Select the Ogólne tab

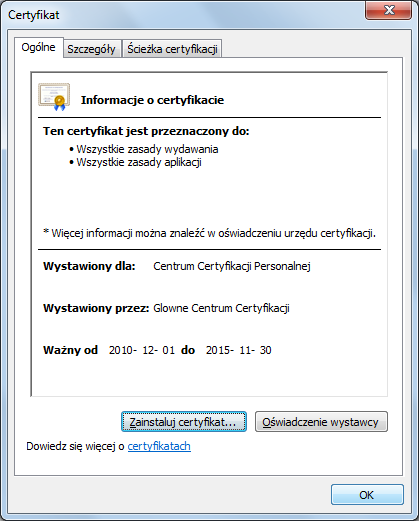click(38, 47)
